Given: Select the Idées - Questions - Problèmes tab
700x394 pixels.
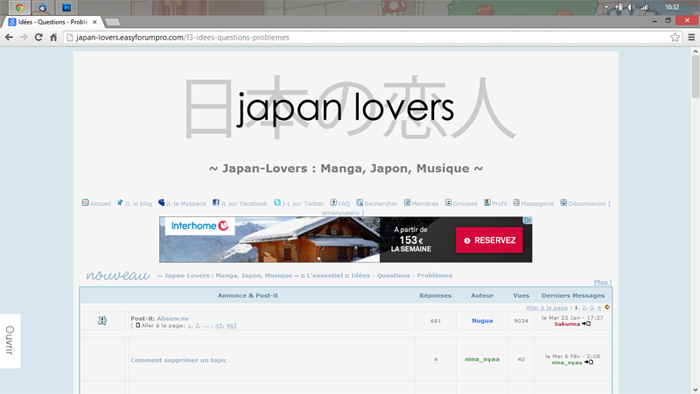Looking at the screenshot, I should [53, 22].
